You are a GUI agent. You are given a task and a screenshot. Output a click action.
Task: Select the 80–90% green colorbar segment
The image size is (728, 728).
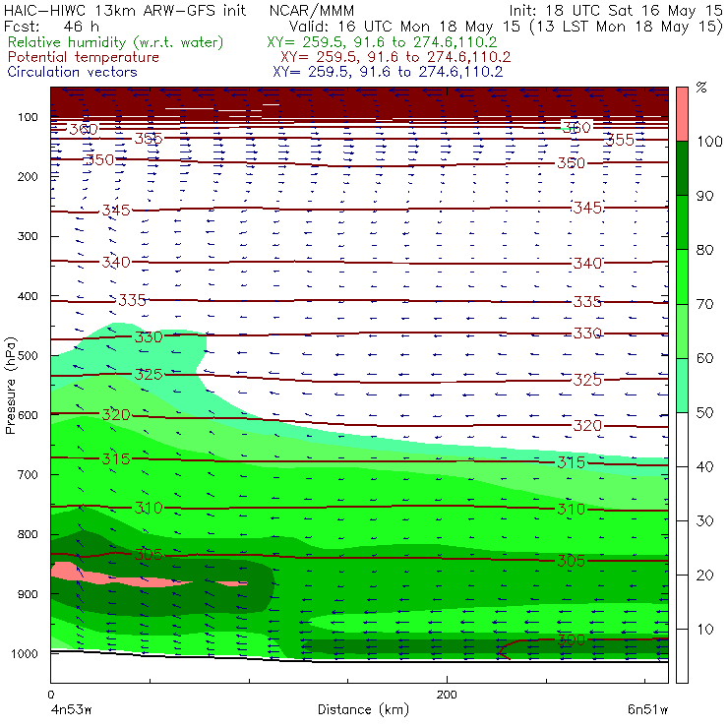(x=682, y=222)
